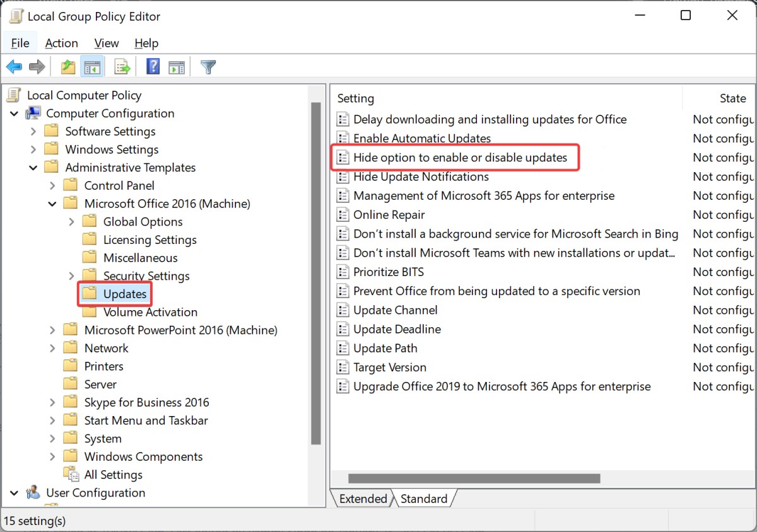Expand the Software Settings node

33,132
